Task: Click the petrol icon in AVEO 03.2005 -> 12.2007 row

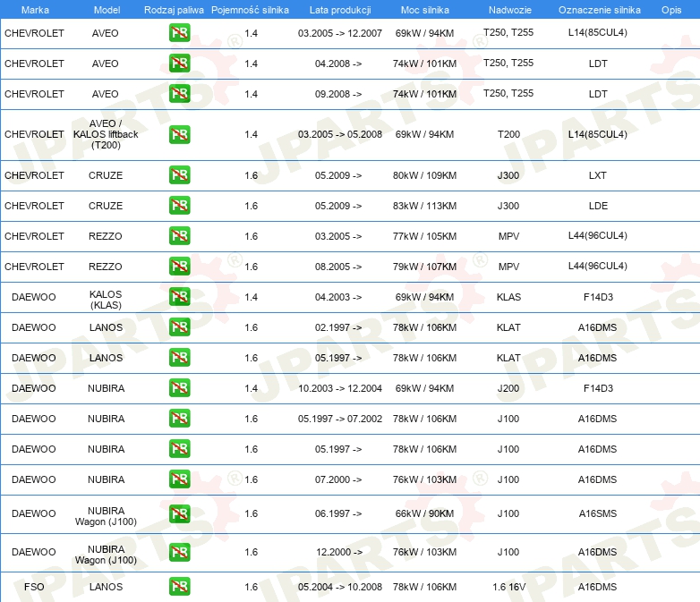Action: pyautogui.click(x=179, y=32)
